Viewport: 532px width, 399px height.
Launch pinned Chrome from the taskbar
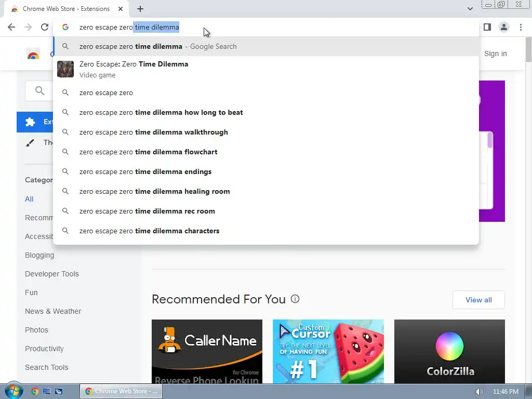click(x=35, y=391)
